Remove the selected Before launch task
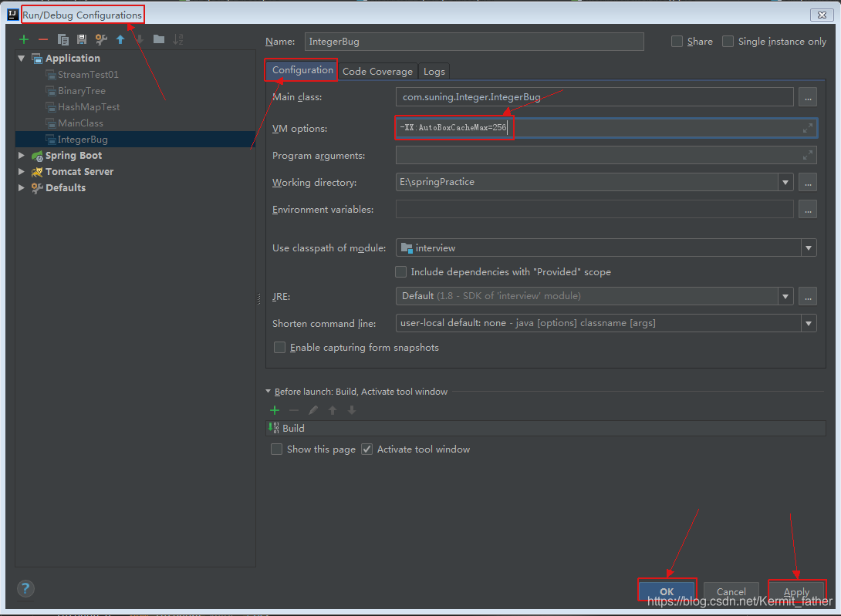Viewport: 841px width, 616px height. 294,410
